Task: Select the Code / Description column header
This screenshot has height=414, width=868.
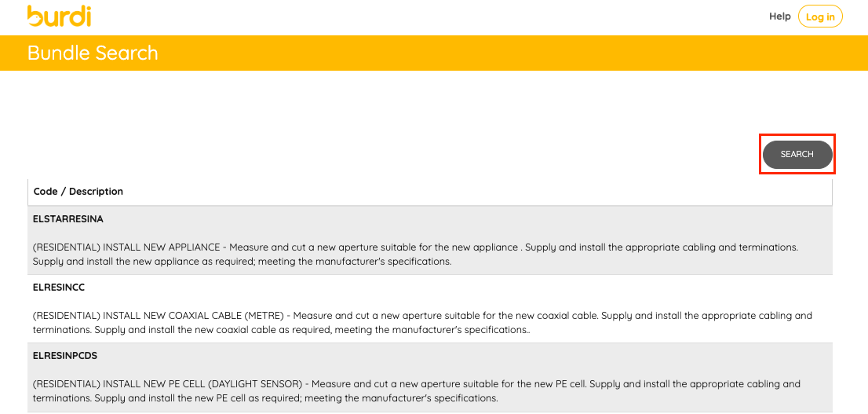Action: 78,191
